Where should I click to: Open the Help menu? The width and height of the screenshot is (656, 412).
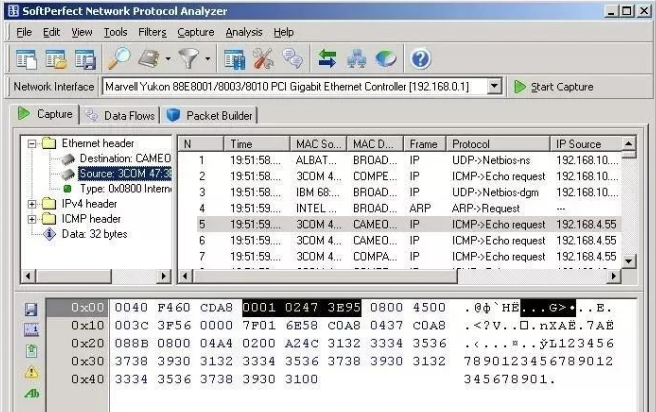pos(284,32)
